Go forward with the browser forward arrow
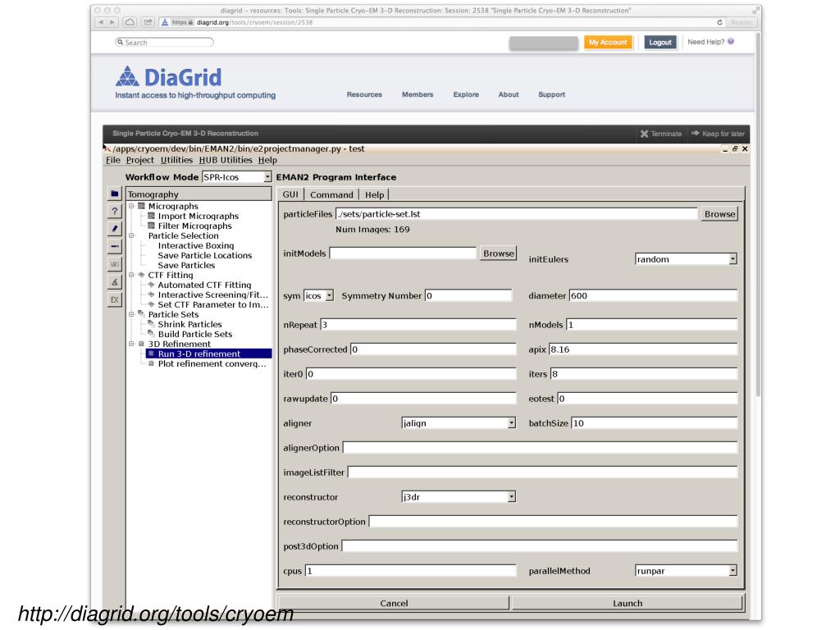This screenshot has width=840, height=630. [x=112, y=22]
